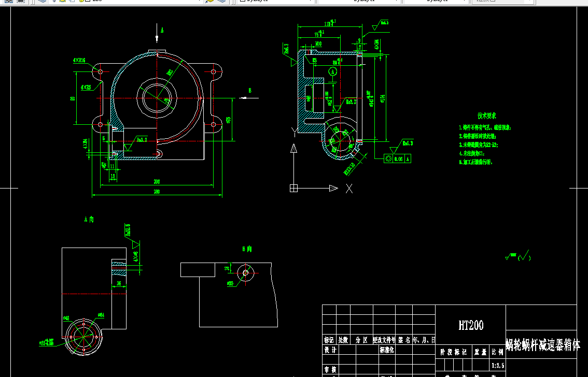This screenshot has width=588, height=377.
Task: Select the HT200 material text
Action: click(x=471, y=325)
